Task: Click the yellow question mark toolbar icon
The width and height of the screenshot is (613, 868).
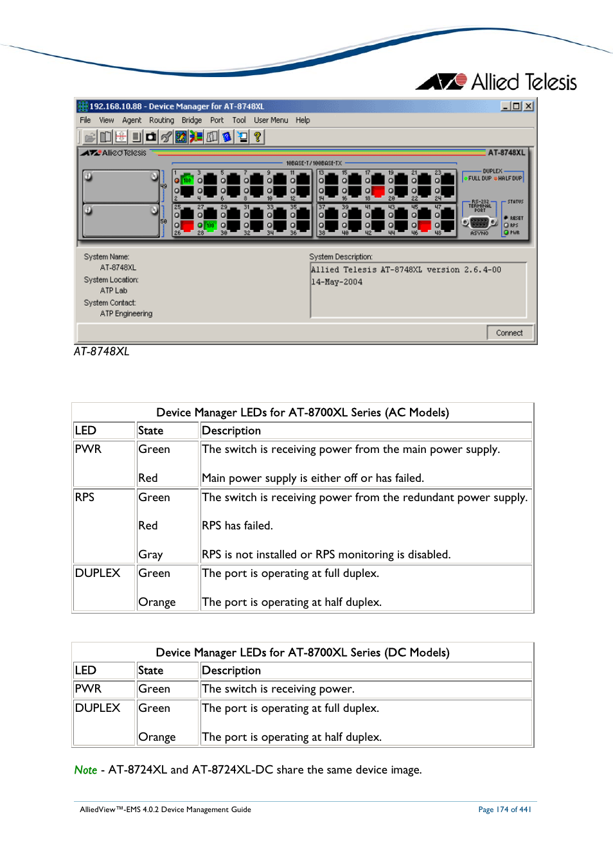Action: pyautogui.click(x=258, y=137)
